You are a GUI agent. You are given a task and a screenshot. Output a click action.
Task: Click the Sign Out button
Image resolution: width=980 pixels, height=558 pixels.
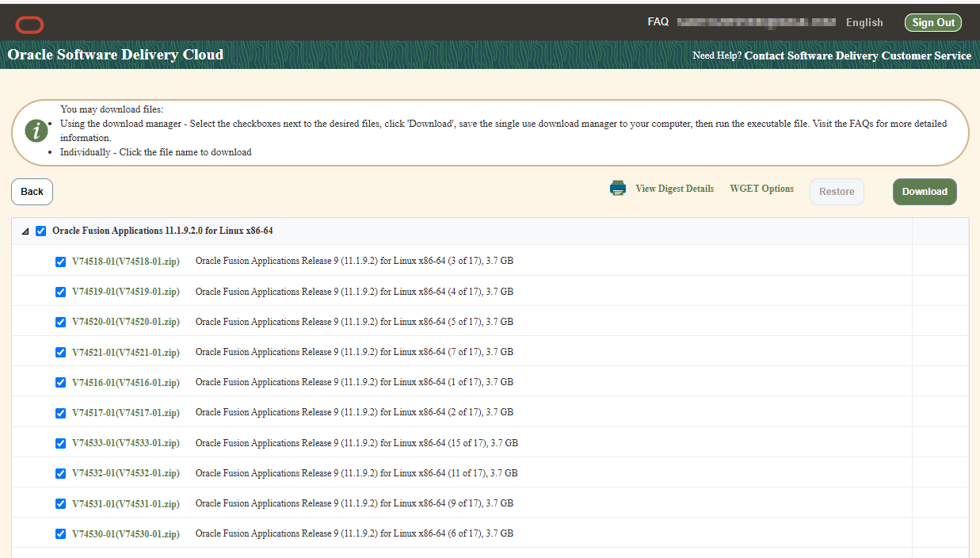click(x=932, y=23)
